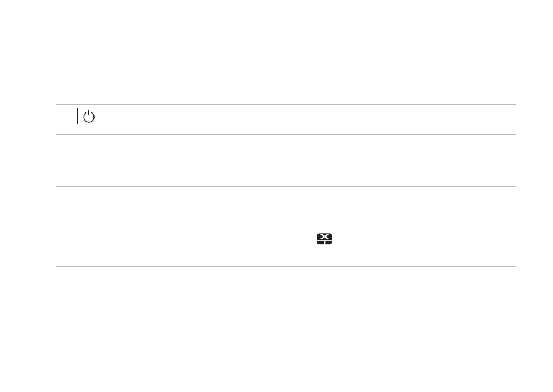Click the divider line below the touchpad icon row
553x392 pixels.
click(x=286, y=267)
